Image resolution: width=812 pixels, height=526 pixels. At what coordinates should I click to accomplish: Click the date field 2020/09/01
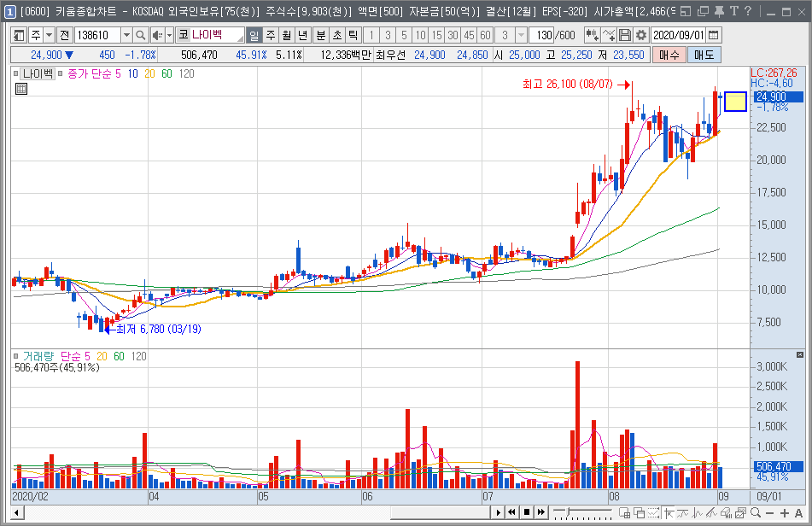pyautogui.click(x=679, y=35)
